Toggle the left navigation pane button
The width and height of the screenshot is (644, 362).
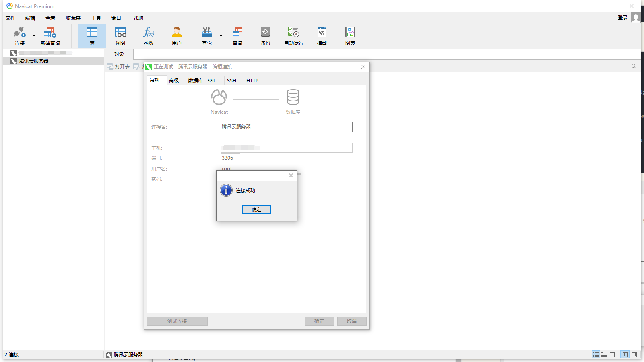[x=625, y=355]
